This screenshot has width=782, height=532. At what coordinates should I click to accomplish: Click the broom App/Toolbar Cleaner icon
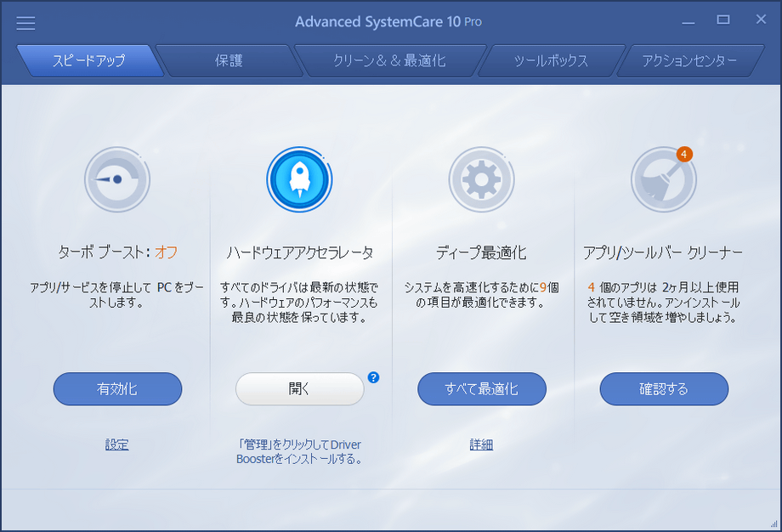663,179
